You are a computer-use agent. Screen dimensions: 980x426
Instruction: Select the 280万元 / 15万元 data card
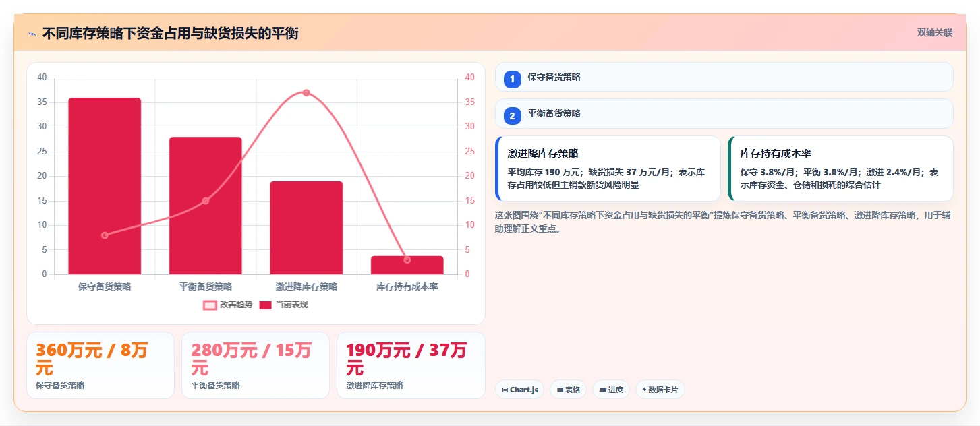(x=256, y=365)
